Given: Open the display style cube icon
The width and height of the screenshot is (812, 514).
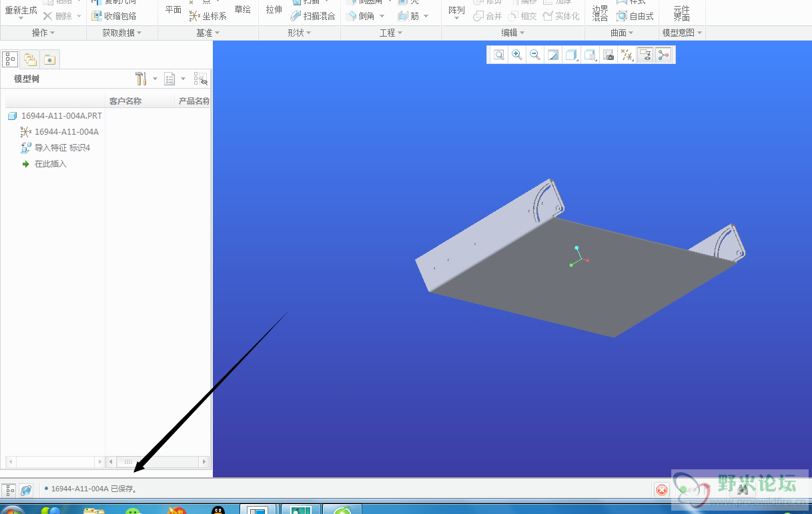Looking at the screenshot, I should pyautogui.click(x=571, y=55).
